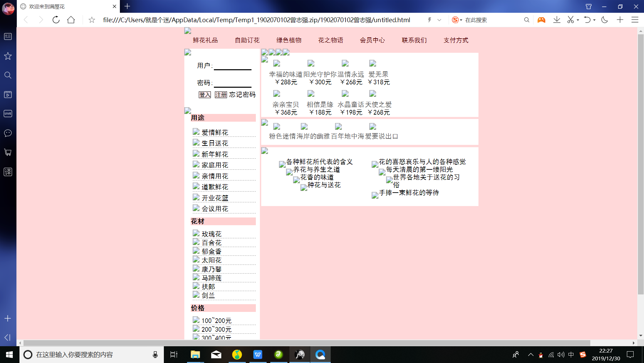Click the Windows Start button
The image size is (644, 363).
[x=9, y=355]
